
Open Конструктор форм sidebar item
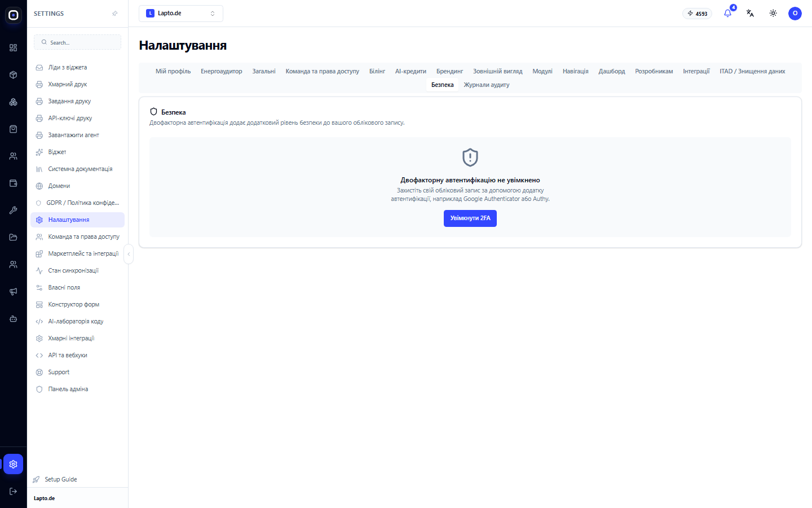pyautogui.click(x=78, y=304)
